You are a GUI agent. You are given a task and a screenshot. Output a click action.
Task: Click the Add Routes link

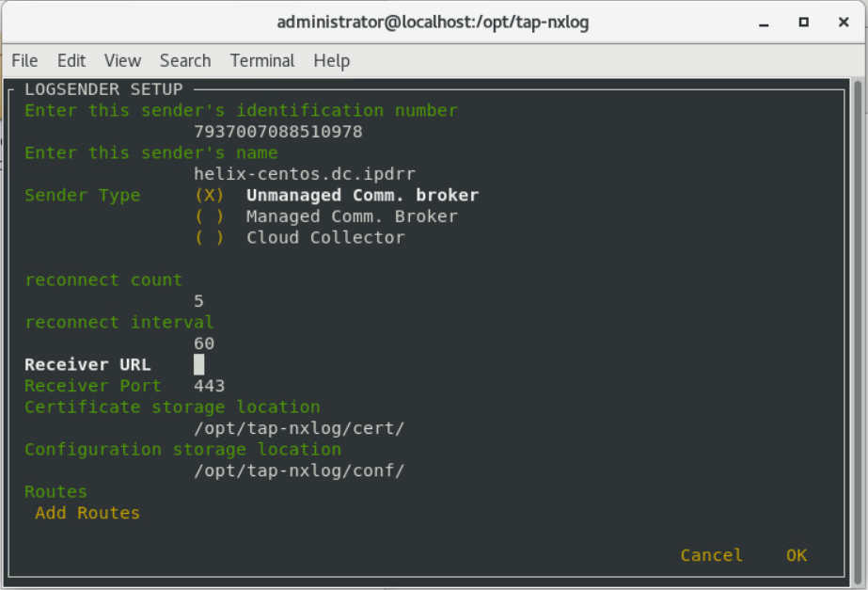(x=87, y=513)
